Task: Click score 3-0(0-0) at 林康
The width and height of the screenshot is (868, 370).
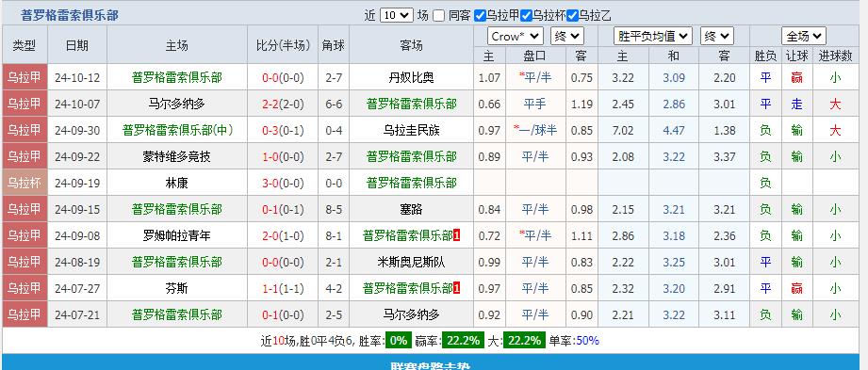Action: point(283,183)
